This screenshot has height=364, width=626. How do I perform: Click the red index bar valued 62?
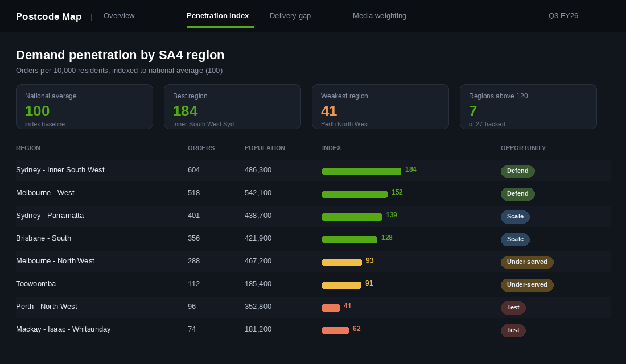pyautogui.click(x=335, y=331)
